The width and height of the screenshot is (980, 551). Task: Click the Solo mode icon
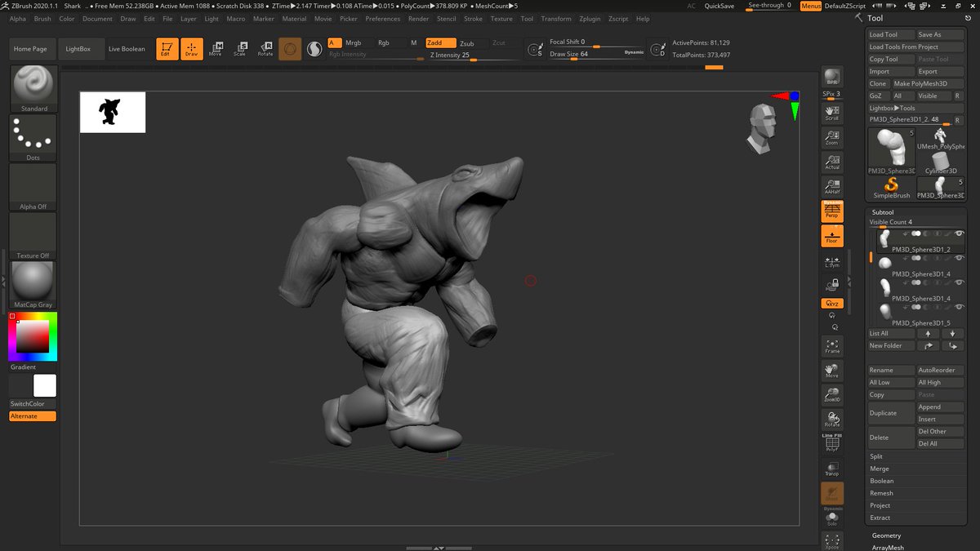click(832, 518)
